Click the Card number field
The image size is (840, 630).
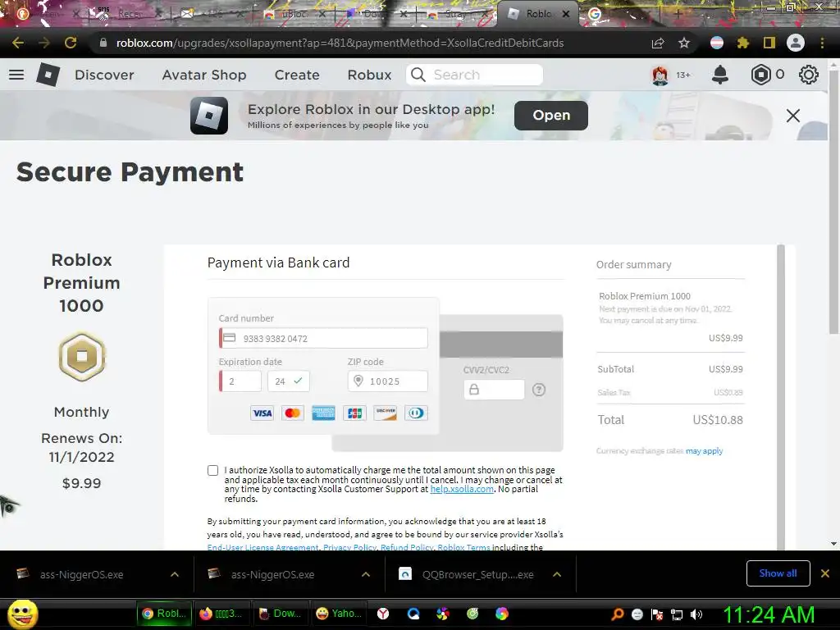point(324,338)
